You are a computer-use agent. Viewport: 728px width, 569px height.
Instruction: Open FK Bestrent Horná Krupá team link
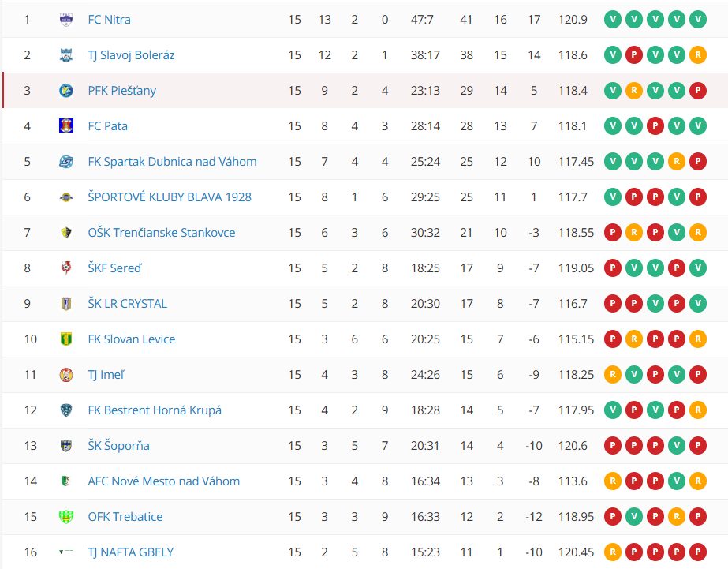tap(155, 410)
